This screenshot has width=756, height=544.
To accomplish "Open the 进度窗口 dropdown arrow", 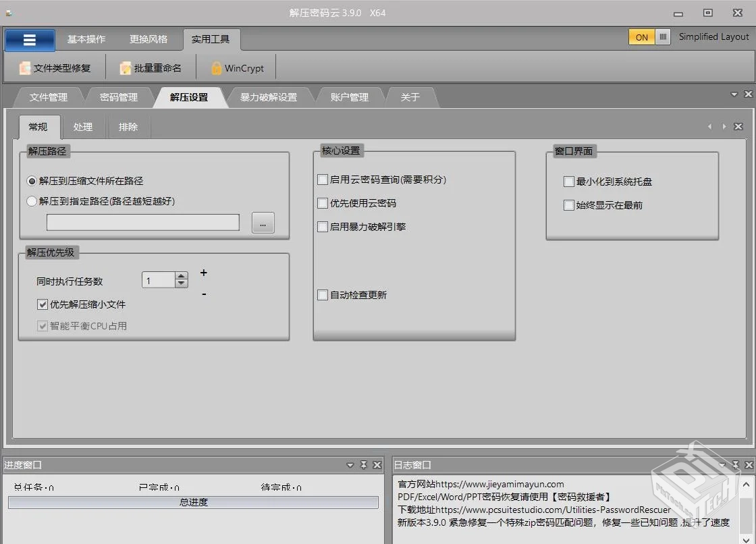I will [x=350, y=464].
